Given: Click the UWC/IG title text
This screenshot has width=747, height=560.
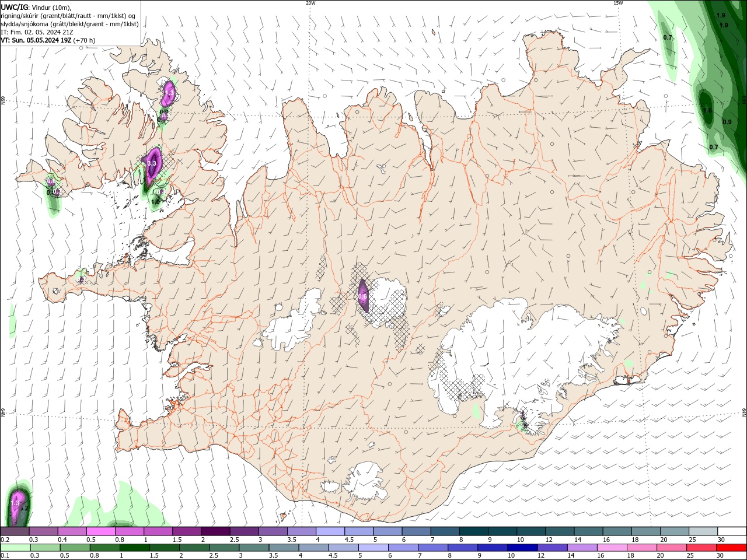Looking at the screenshot, I should [x=15, y=7].
